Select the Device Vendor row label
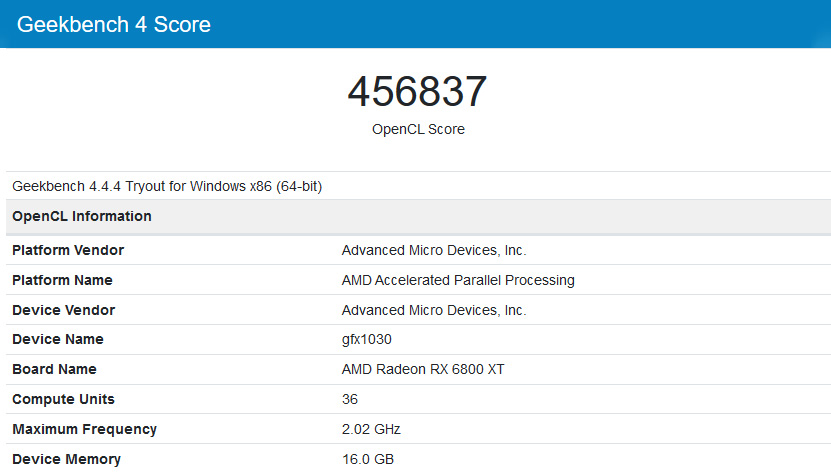Image resolution: width=831 pixels, height=474 pixels. click(63, 310)
